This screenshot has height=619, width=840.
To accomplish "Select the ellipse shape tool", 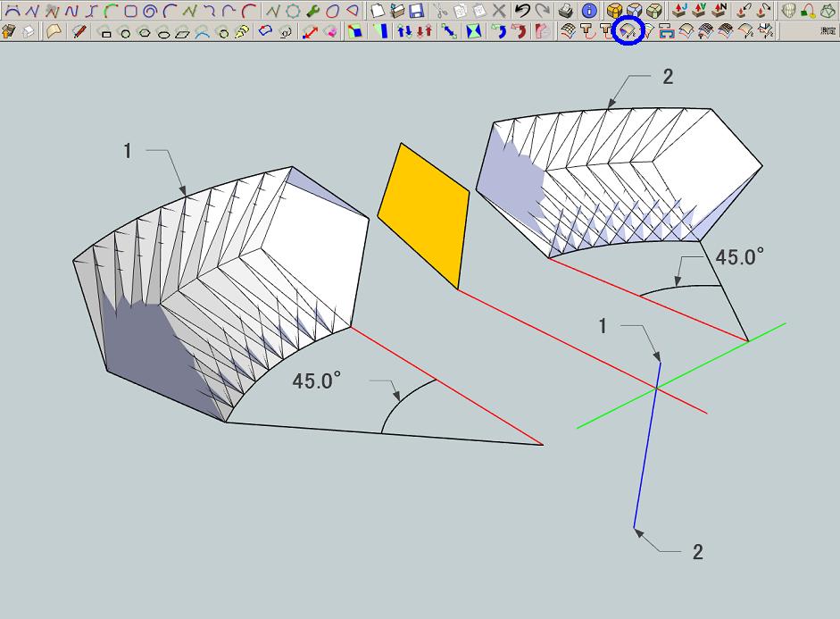I will pyautogui.click(x=164, y=34).
